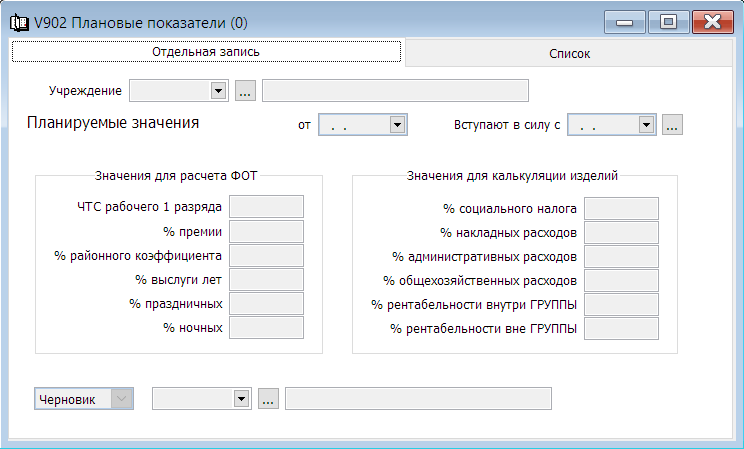Open the bottom combo box next to Черновик
Viewport: 744px width, 449px height.
click(x=241, y=399)
